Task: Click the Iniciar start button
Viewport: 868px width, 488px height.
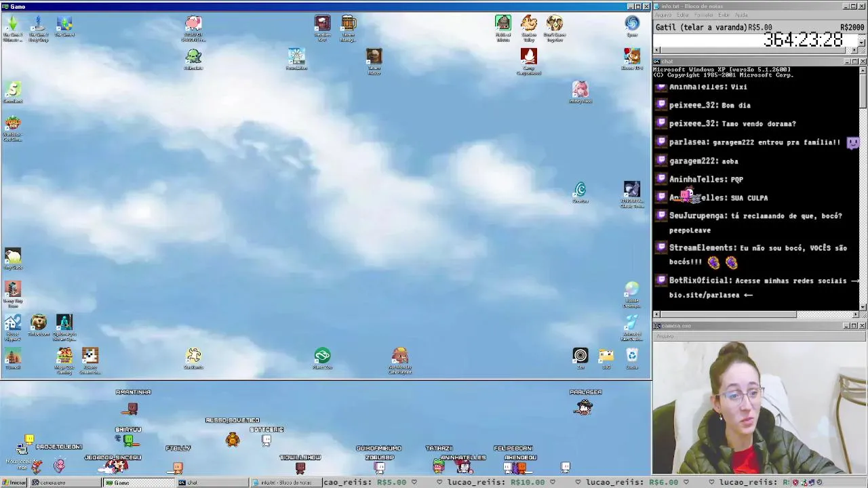Action: tap(14, 483)
